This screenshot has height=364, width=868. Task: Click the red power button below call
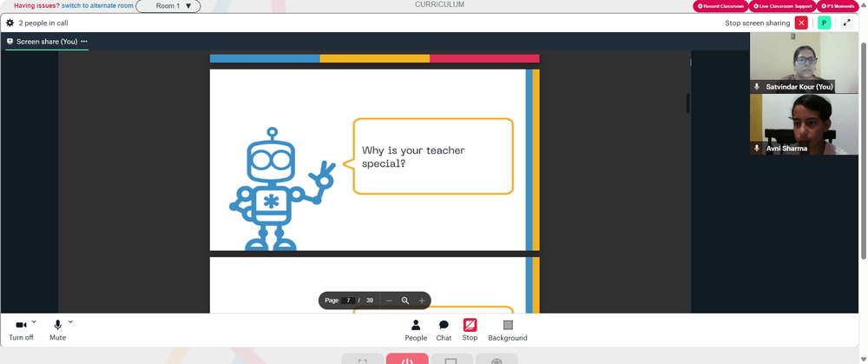[x=407, y=359]
